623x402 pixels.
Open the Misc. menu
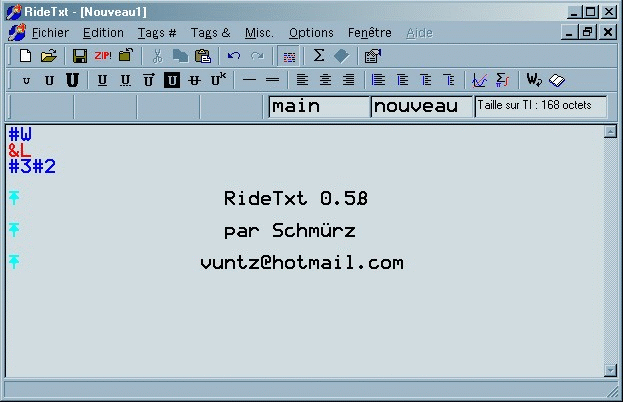pyautogui.click(x=259, y=33)
